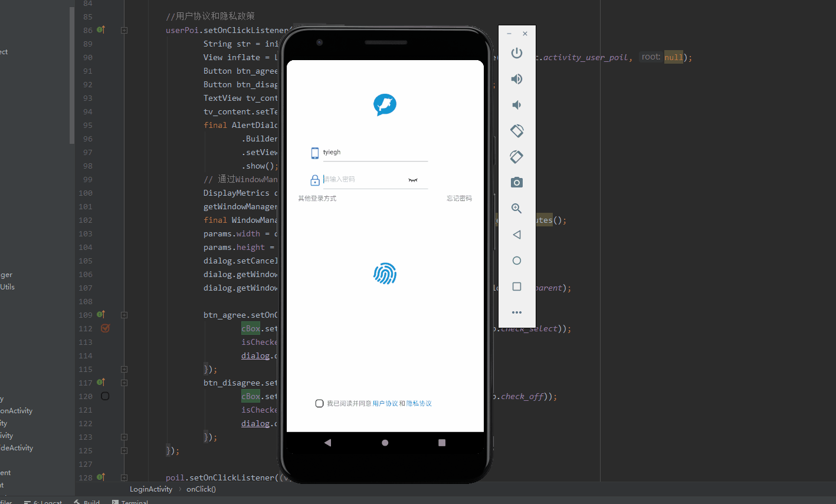Toggle the breakpoint marker at line 120
Screen dimensions: 836x504
click(x=105, y=396)
